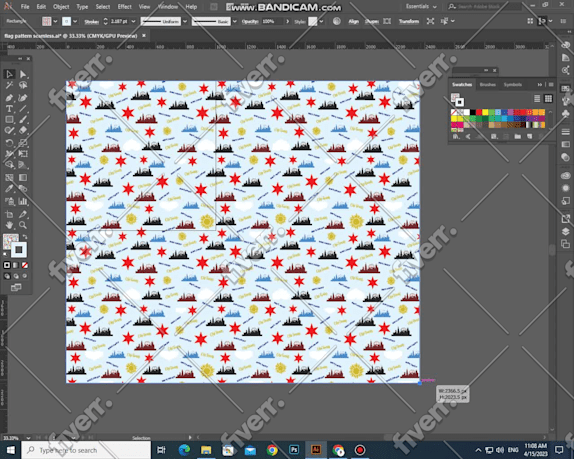Select the Direct Selection tool
The image size is (574, 459).
(x=23, y=74)
